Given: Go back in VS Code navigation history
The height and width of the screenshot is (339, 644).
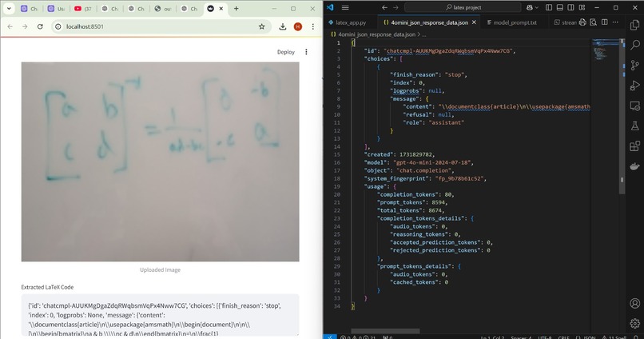Looking at the screenshot, I should pyautogui.click(x=384, y=7).
